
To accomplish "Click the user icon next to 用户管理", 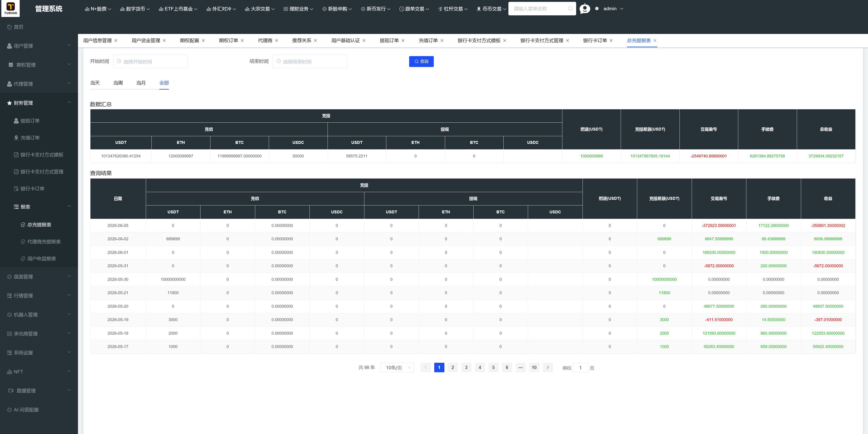I will tap(9, 46).
